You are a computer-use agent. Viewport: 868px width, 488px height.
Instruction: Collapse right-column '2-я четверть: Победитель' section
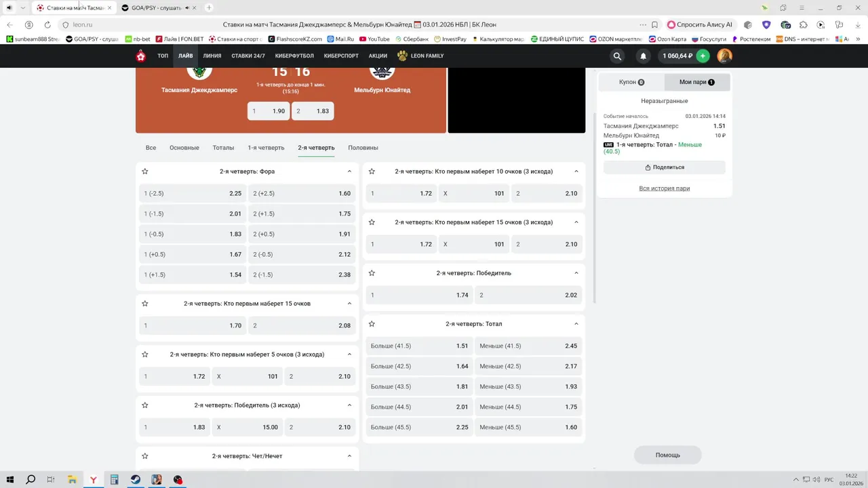click(x=576, y=273)
